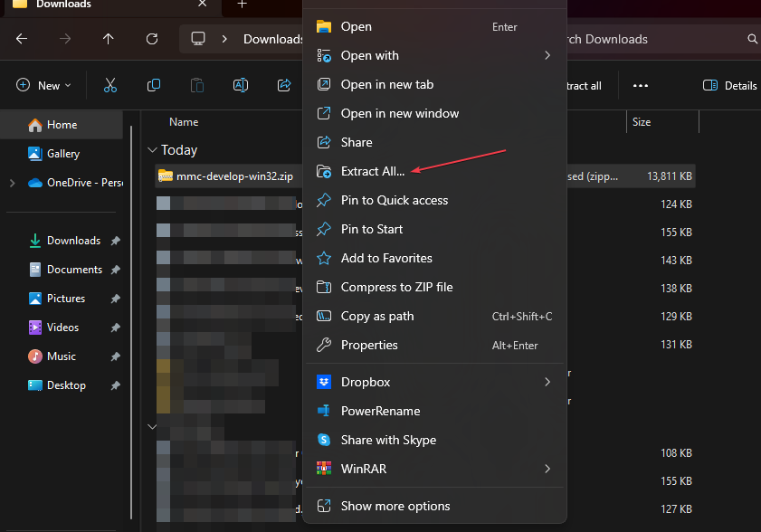Image resolution: width=761 pixels, height=532 pixels.
Task: Choose Compress to ZIP file
Action: (x=396, y=287)
